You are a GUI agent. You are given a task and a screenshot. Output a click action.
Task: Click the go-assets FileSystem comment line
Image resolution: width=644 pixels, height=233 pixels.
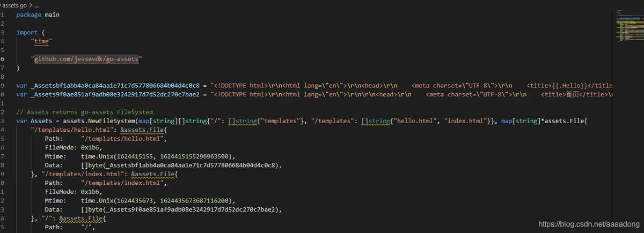85,112
